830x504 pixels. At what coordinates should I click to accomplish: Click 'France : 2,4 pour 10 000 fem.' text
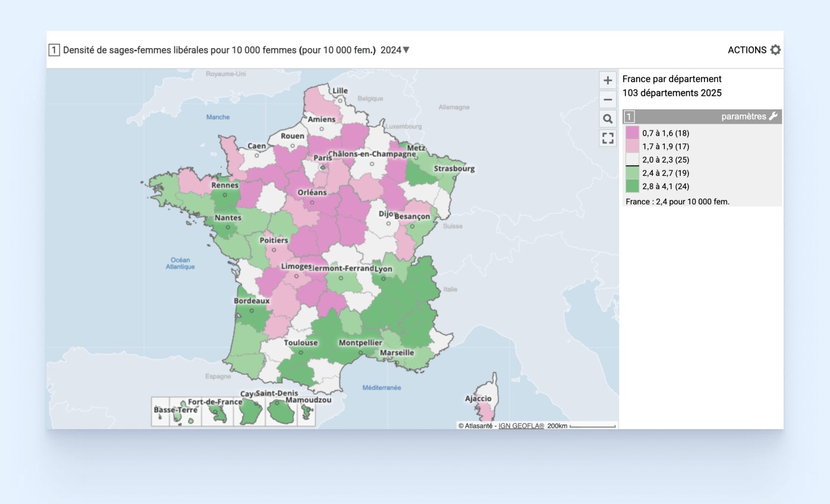tap(677, 201)
